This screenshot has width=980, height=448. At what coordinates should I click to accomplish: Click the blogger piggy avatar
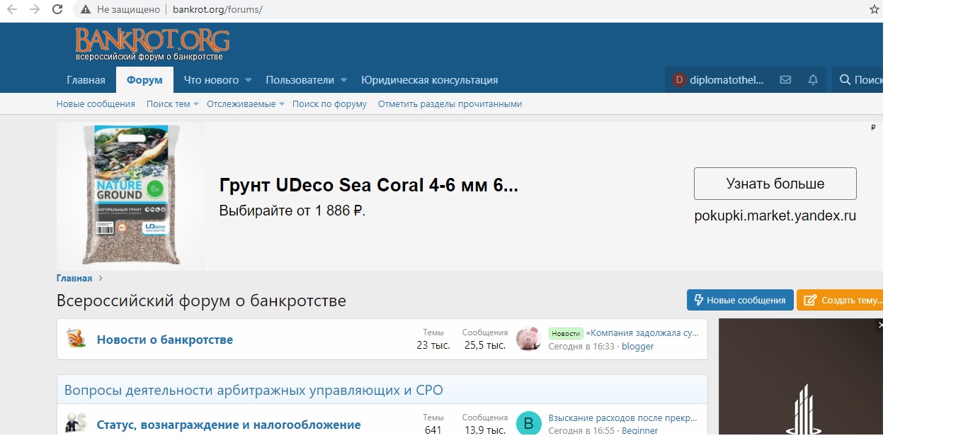(528, 340)
